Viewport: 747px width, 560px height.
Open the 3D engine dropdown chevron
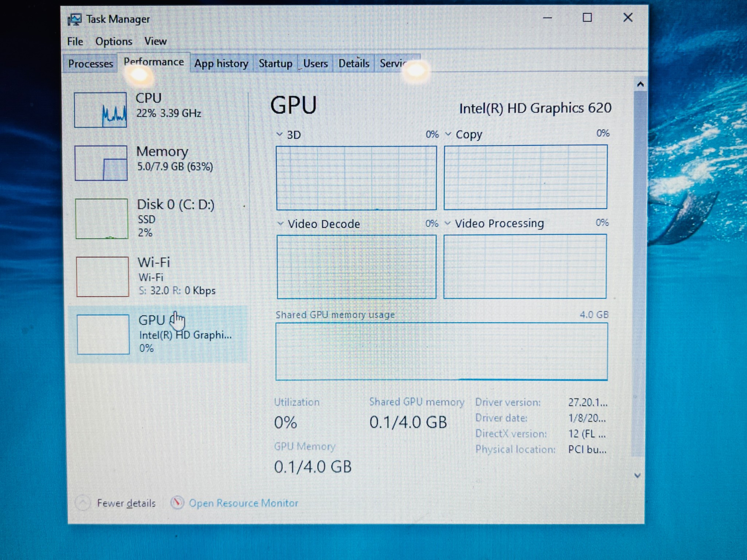[x=279, y=135]
